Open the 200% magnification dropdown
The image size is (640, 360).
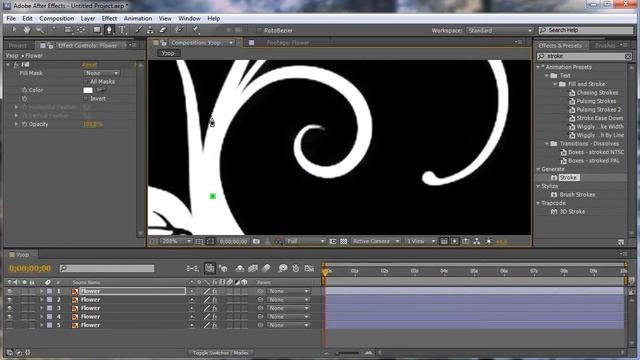pos(176,242)
